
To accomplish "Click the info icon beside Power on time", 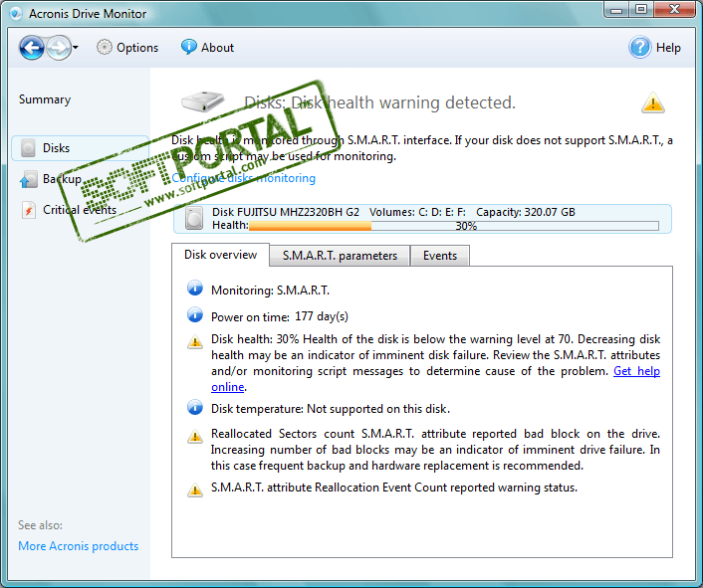I will click(195, 314).
